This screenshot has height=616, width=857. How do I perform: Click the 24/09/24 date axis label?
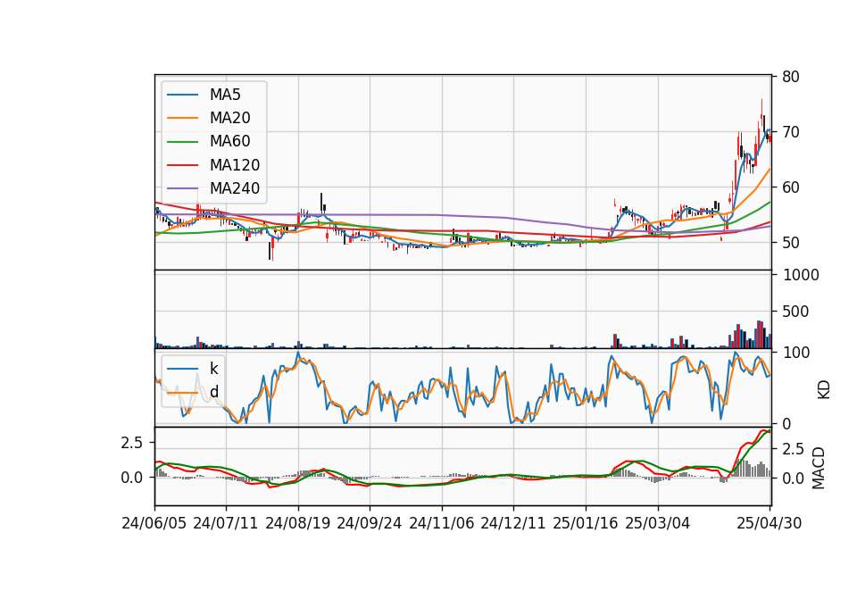click(370, 523)
